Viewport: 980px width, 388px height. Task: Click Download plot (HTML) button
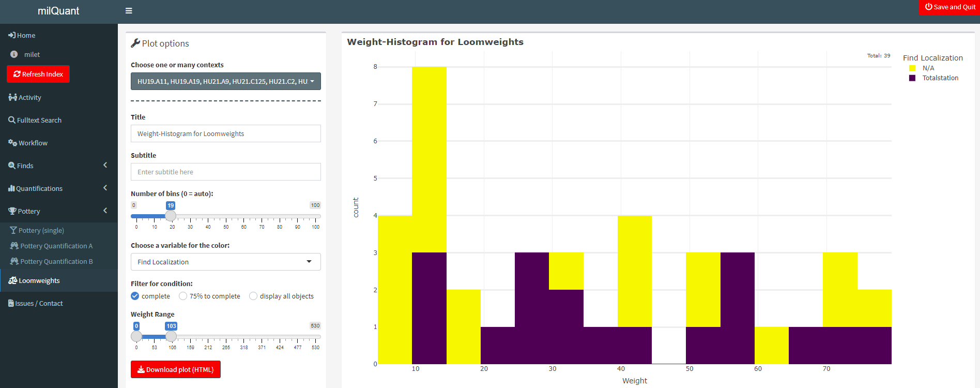point(176,369)
